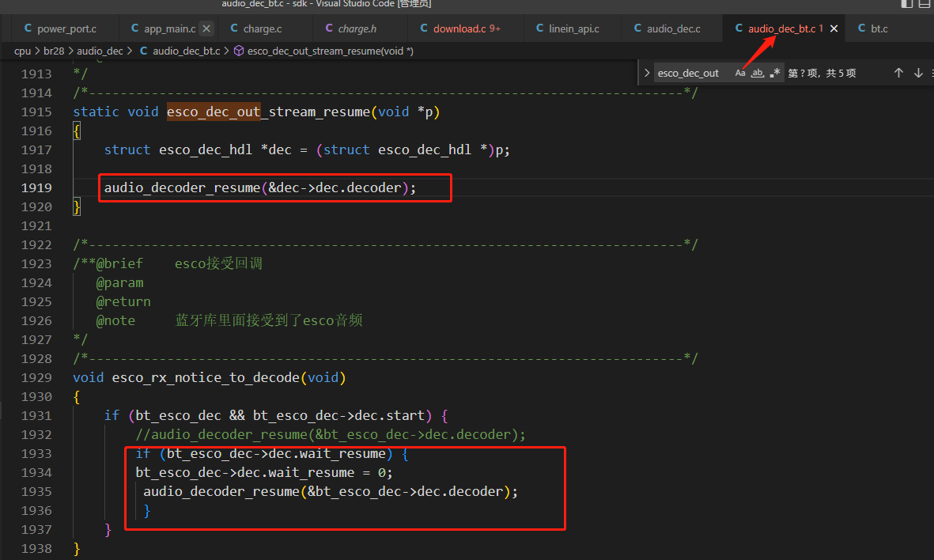Click line number 1931 in the gutter

tap(36, 415)
